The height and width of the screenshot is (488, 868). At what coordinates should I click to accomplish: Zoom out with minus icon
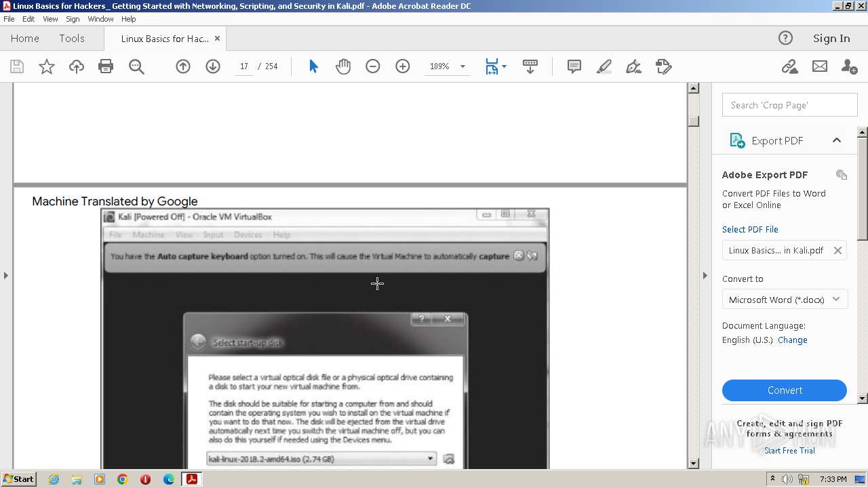pos(373,66)
